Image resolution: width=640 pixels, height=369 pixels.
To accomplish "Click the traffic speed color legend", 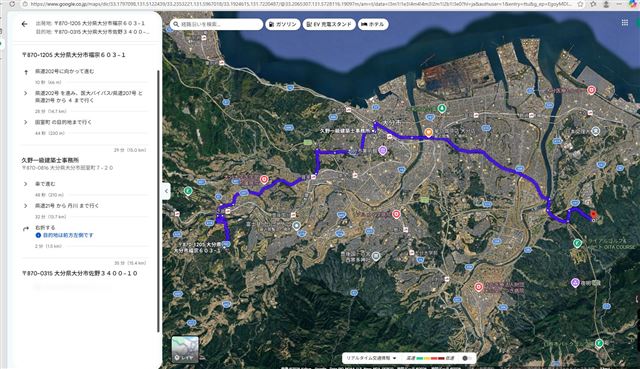I will [430, 358].
